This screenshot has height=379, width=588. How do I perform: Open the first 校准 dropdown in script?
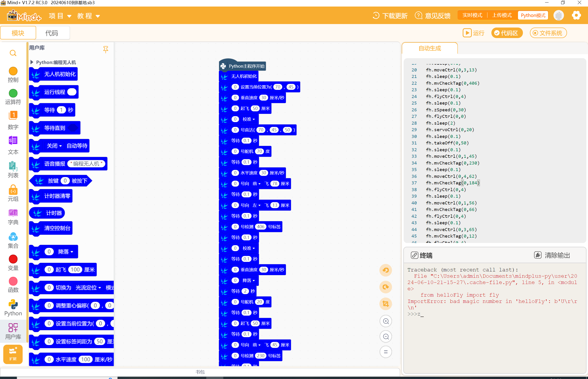click(248, 119)
